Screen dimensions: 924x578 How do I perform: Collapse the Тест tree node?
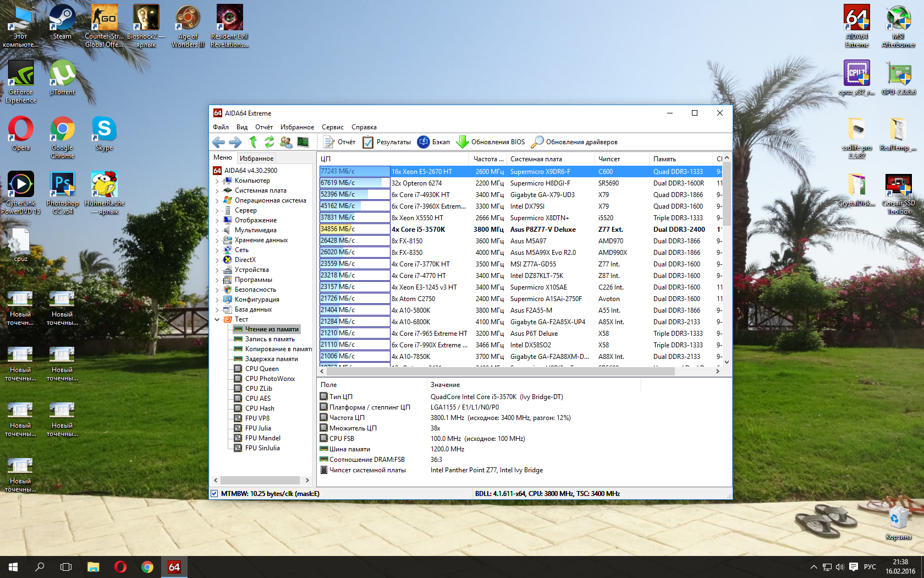217,319
